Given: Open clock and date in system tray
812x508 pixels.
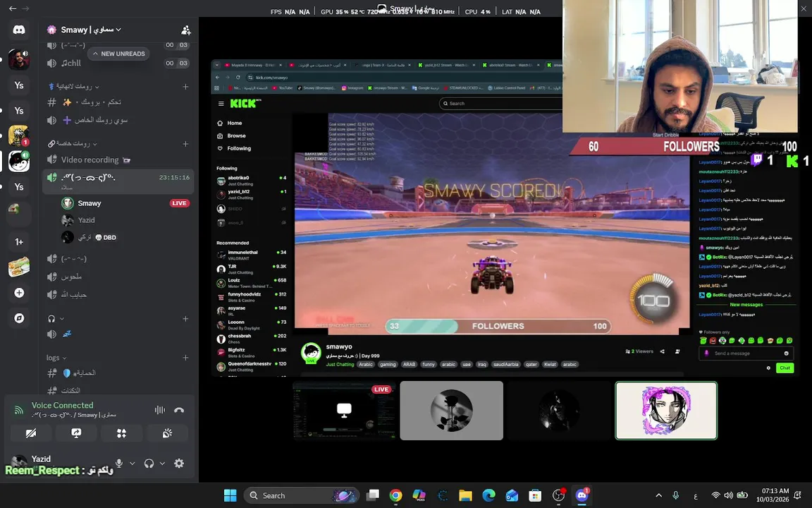Looking at the screenshot, I should (x=775, y=495).
